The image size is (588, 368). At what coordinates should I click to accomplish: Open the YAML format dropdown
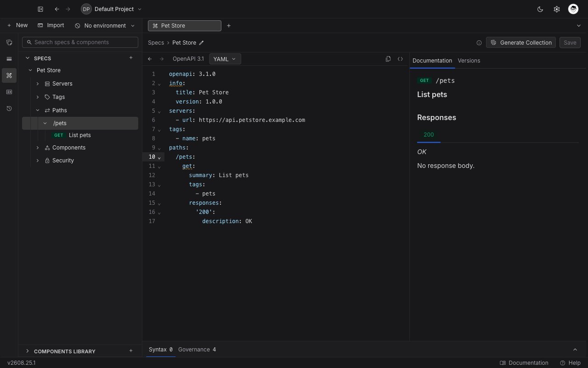(x=225, y=59)
